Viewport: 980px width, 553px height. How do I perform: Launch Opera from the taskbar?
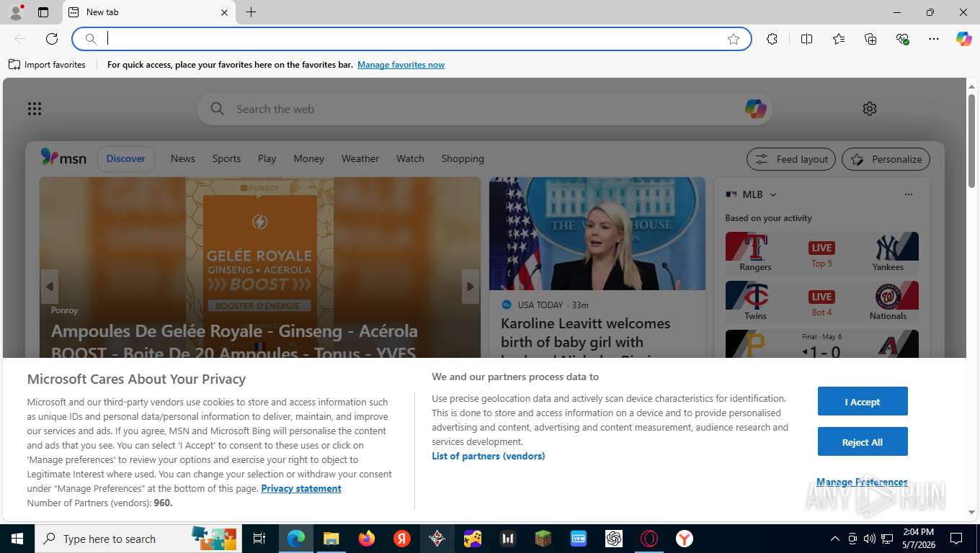pyautogui.click(x=649, y=539)
